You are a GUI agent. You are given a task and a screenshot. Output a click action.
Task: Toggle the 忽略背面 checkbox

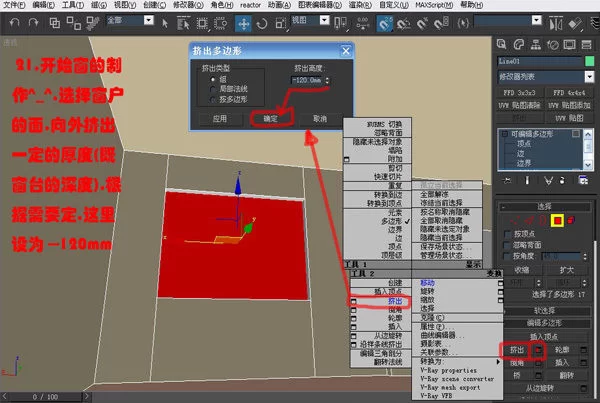[x=508, y=243]
